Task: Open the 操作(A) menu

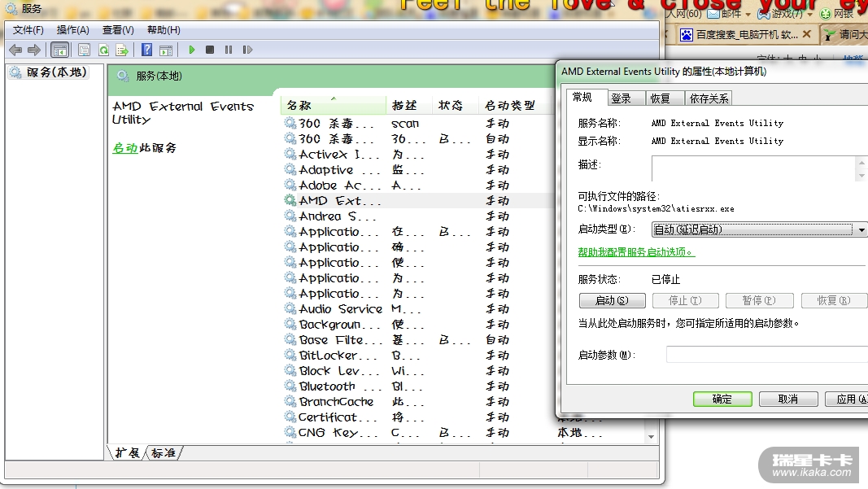Action: pos(72,30)
